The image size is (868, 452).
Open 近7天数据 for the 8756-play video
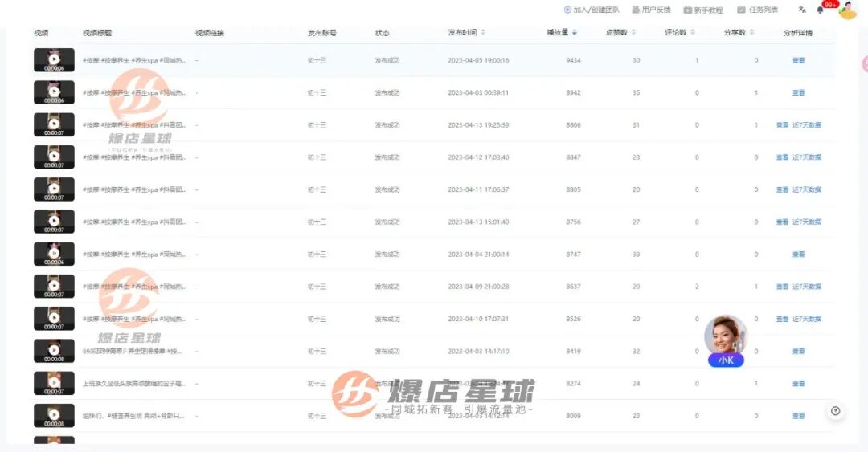click(x=807, y=222)
